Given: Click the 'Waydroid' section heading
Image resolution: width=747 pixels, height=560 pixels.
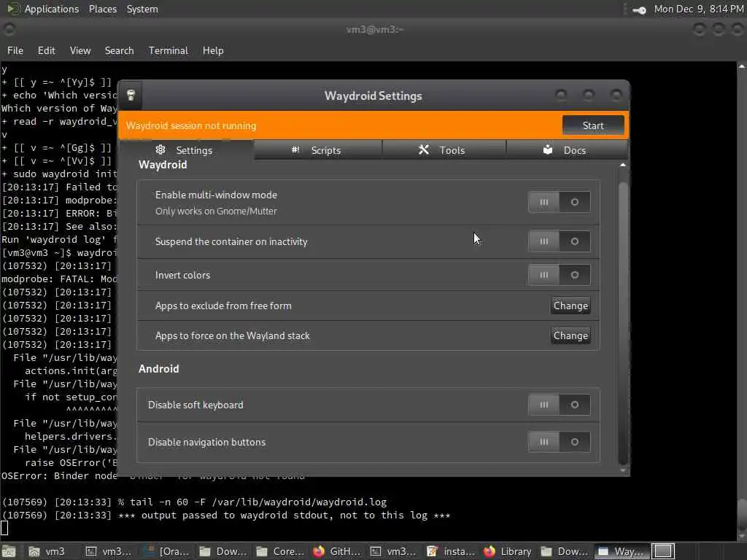Looking at the screenshot, I should point(163,165).
